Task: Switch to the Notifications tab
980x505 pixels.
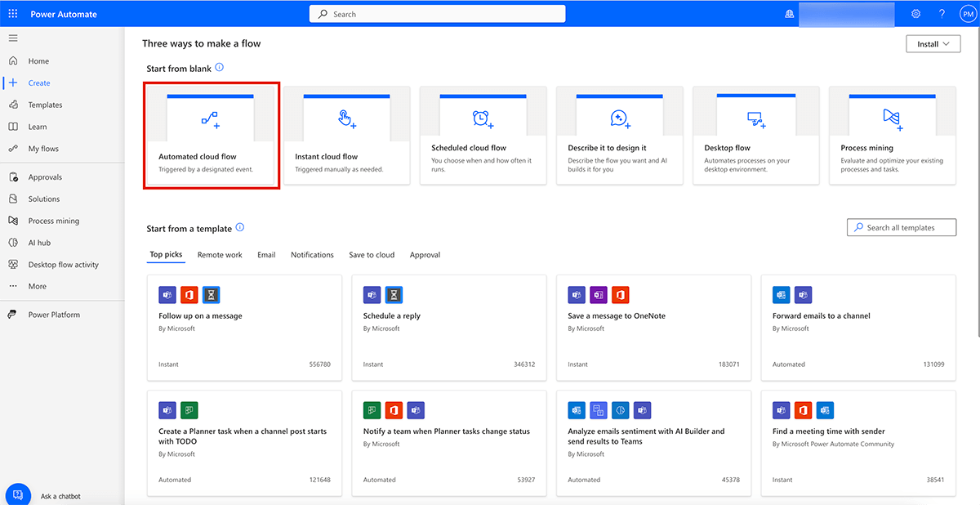Action: pos(312,255)
